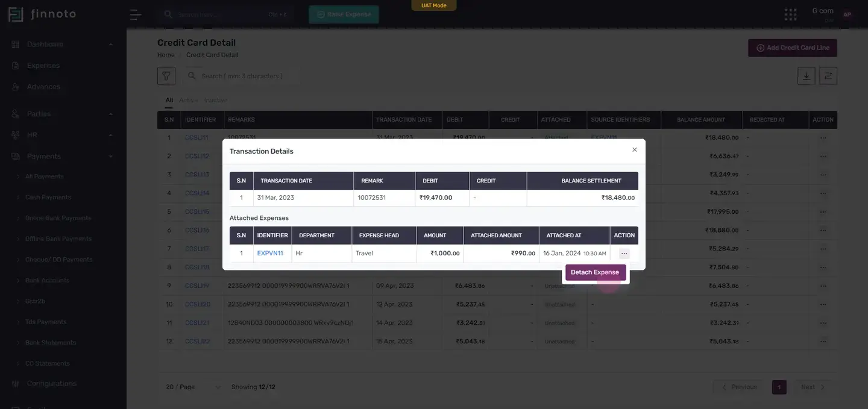The width and height of the screenshot is (868, 409).
Task: Click the Raise Expense button
Action: click(x=344, y=14)
